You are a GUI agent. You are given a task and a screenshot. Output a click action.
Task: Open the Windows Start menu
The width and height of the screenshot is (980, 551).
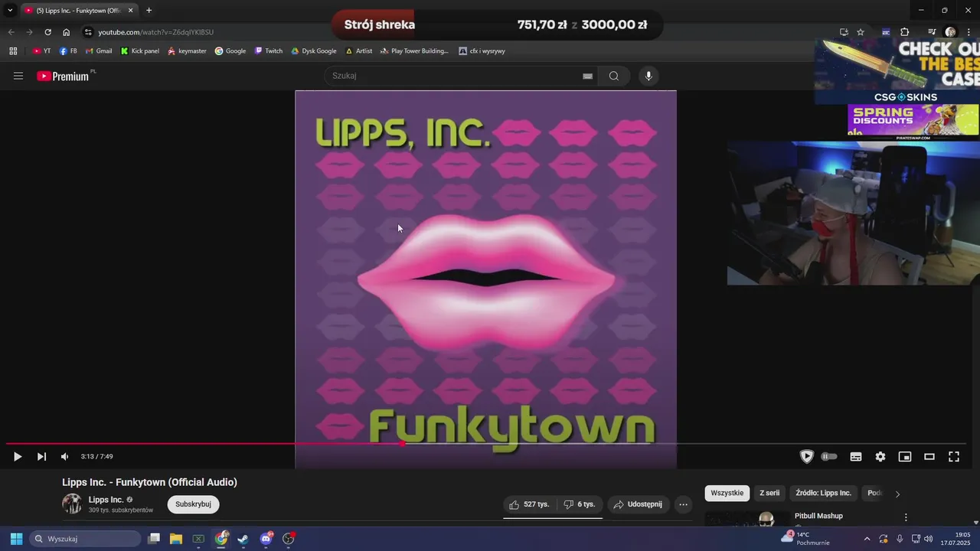tap(16, 539)
